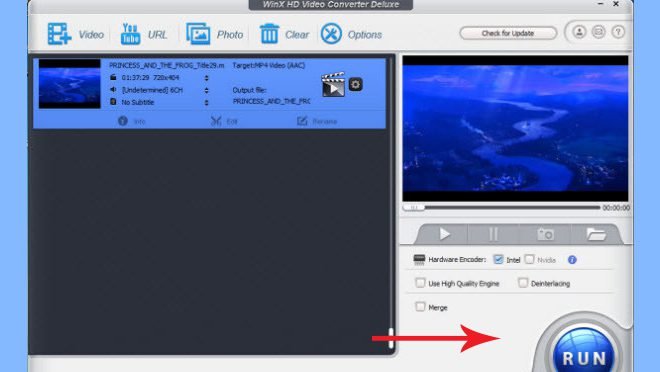Disable the Intel hardware encoder checkbox

pos(498,259)
